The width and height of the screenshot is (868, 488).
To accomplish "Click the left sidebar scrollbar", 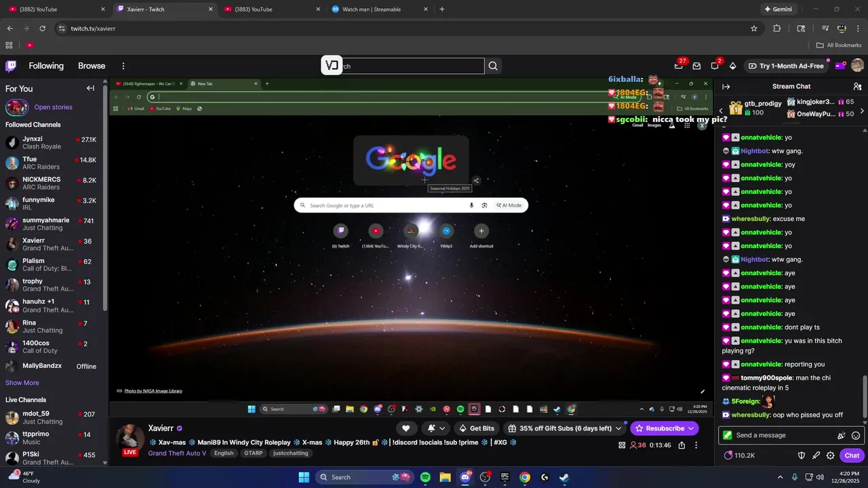I will [x=105, y=197].
